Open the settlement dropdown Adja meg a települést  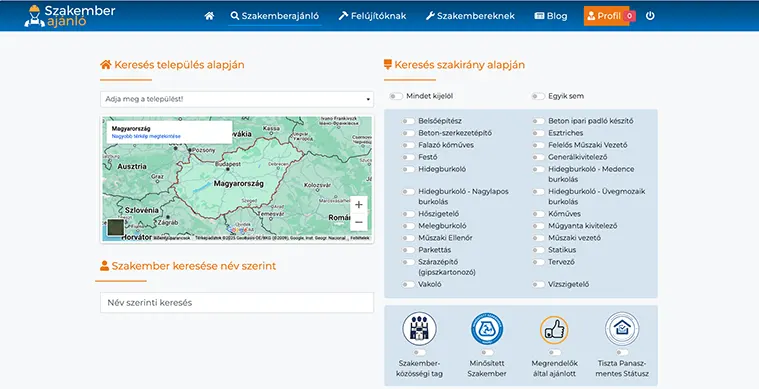pos(237,99)
